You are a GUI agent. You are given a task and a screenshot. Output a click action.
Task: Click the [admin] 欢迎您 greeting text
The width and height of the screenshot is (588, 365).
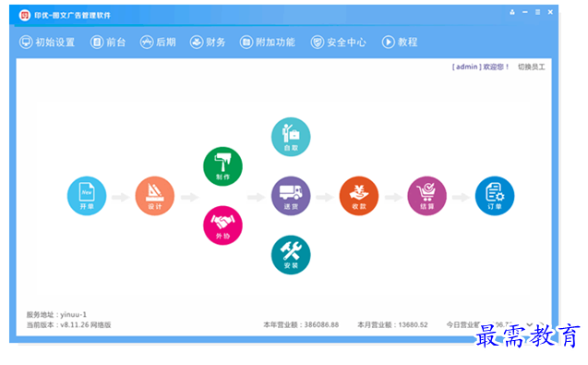click(480, 67)
